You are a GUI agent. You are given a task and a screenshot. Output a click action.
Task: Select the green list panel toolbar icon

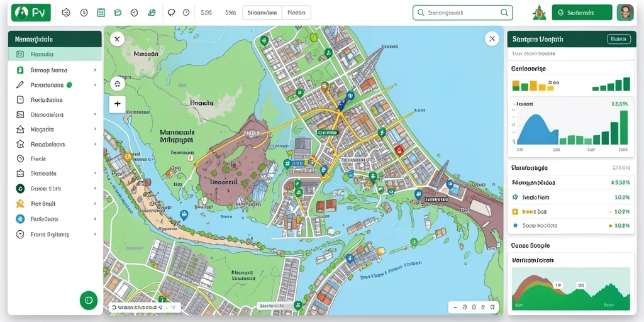pyautogui.click(x=101, y=13)
